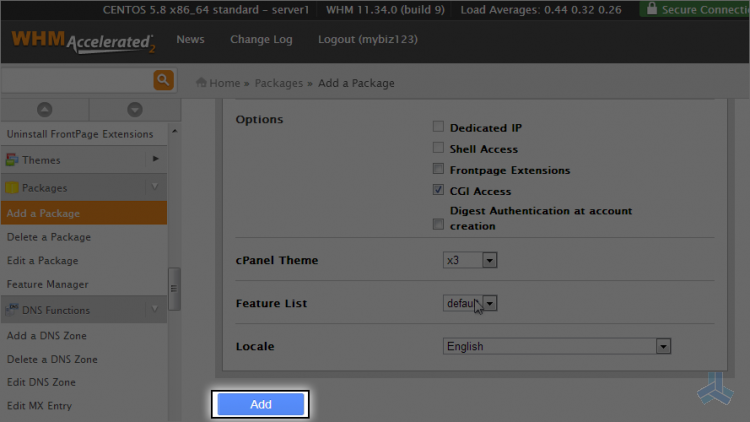Open Delete a DNS Zone link
750x422 pixels.
pos(52,359)
